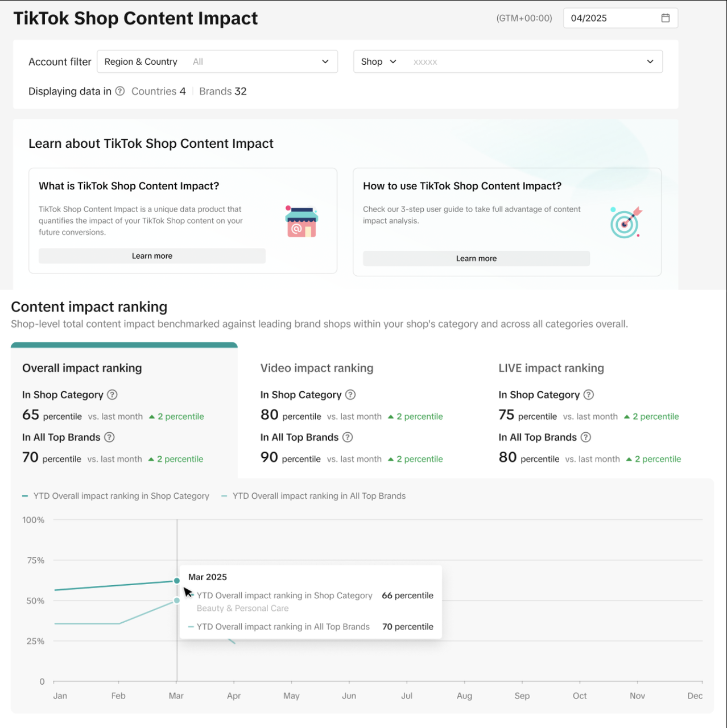
Task: Click help icon next to Overall In All Top Brands
Action: point(109,437)
